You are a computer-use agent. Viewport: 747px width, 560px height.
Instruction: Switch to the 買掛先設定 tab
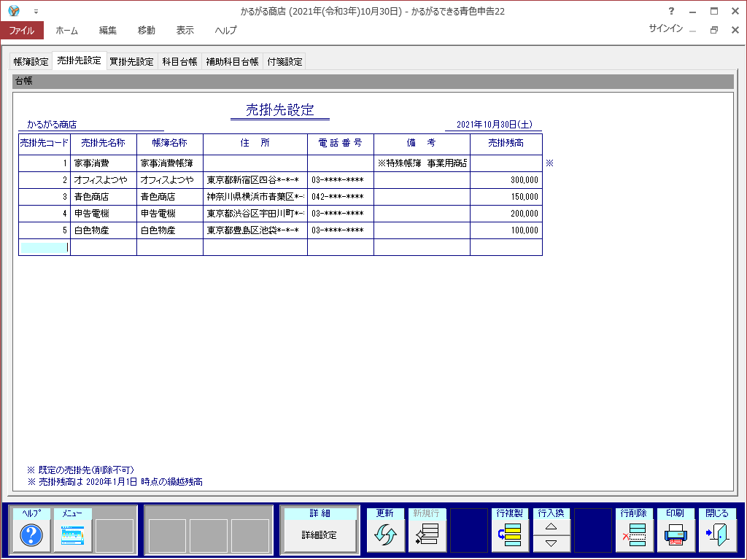131,61
